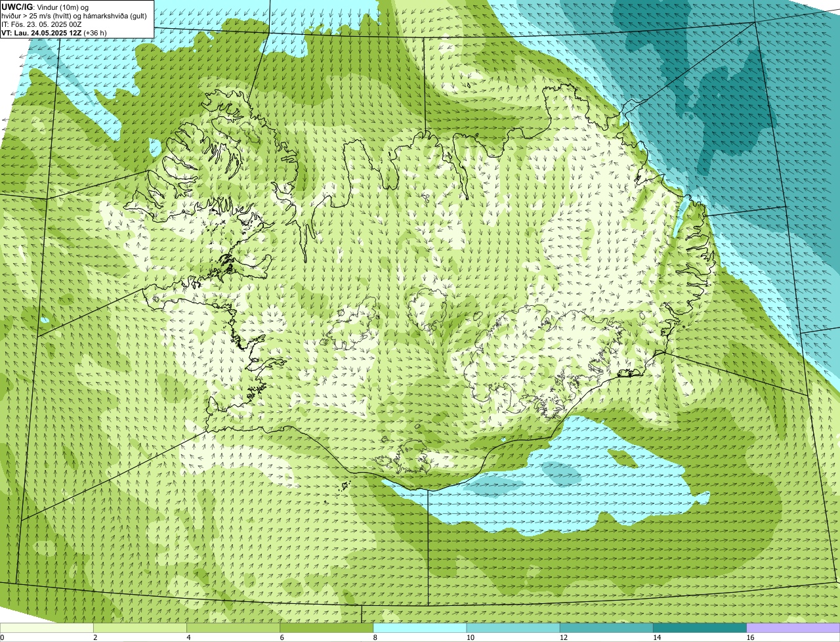Click the title text "UWC/IG: Vindur (10m) og"
840x642 pixels.
(45, 7)
